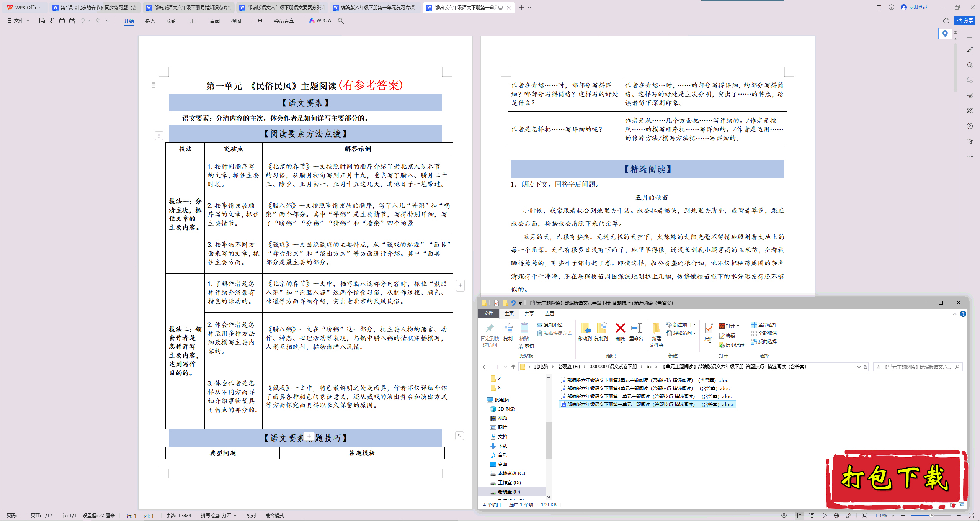The width and height of the screenshot is (980, 521).
Task: Switch to the 页面 ribbon tab
Action: (x=171, y=21)
